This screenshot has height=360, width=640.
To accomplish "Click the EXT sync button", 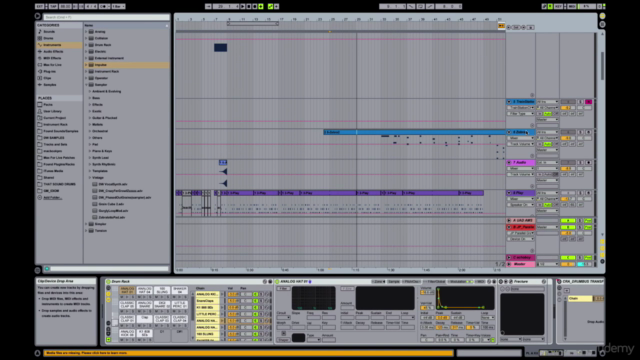I will 40,7.
